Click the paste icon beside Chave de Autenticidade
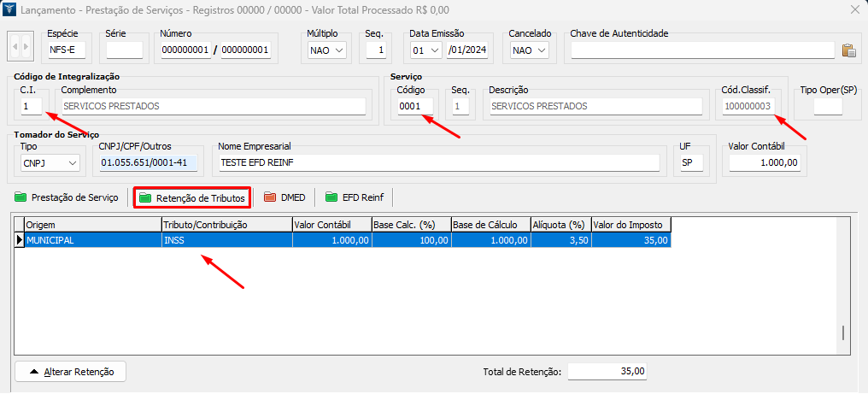The height and width of the screenshot is (394, 868). (x=848, y=50)
